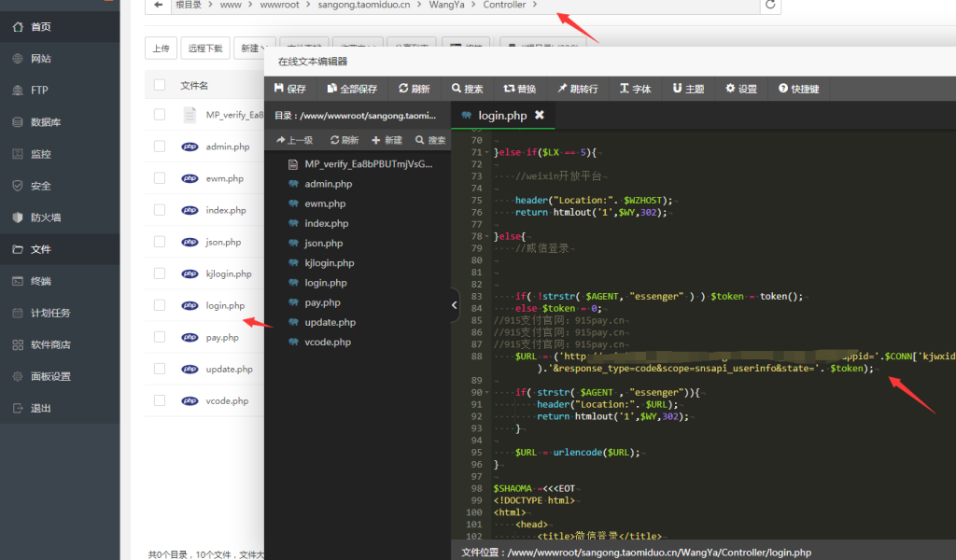Screen dimensions: 956x560
Task: Switch to the login.php editor tab
Action: click(x=501, y=116)
